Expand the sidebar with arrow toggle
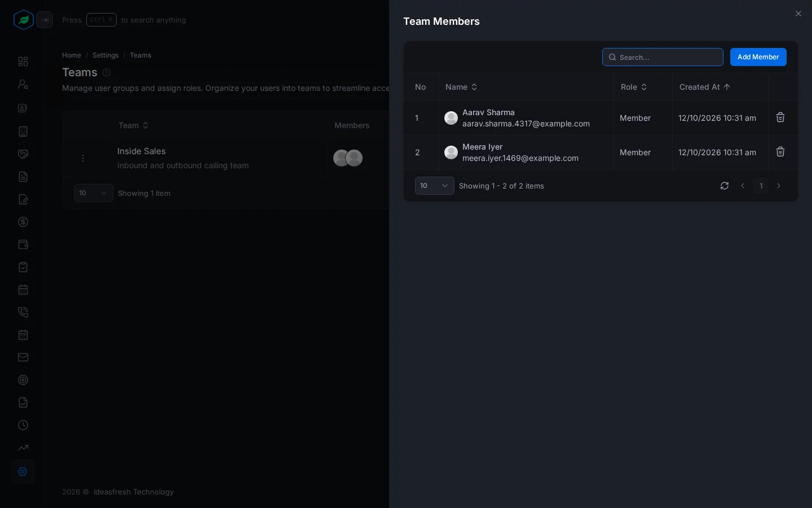The width and height of the screenshot is (812, 508). (x=45, y=20)
